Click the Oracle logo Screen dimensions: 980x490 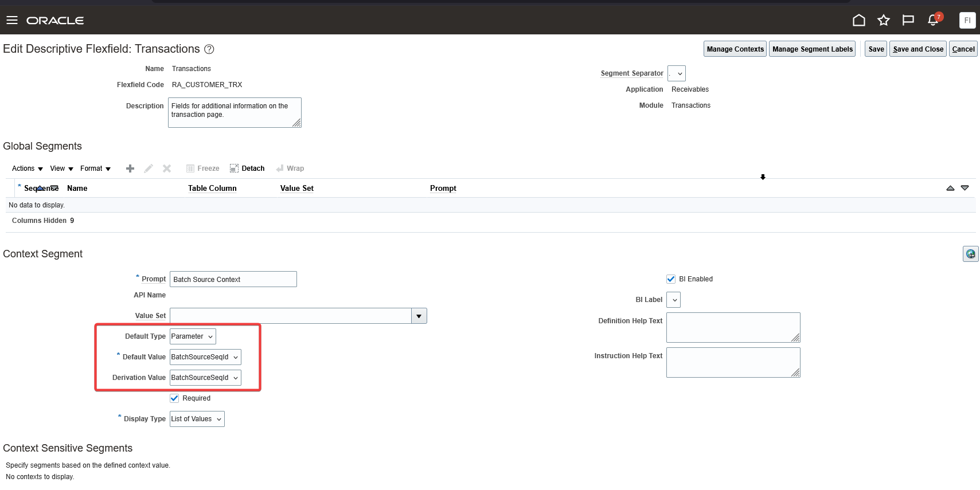(x=55, y=21)
